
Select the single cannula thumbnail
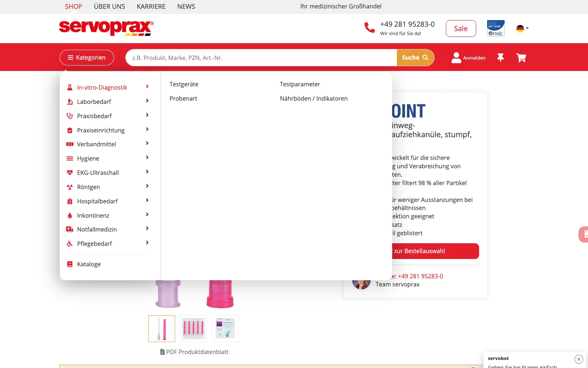tap(162, 328)
